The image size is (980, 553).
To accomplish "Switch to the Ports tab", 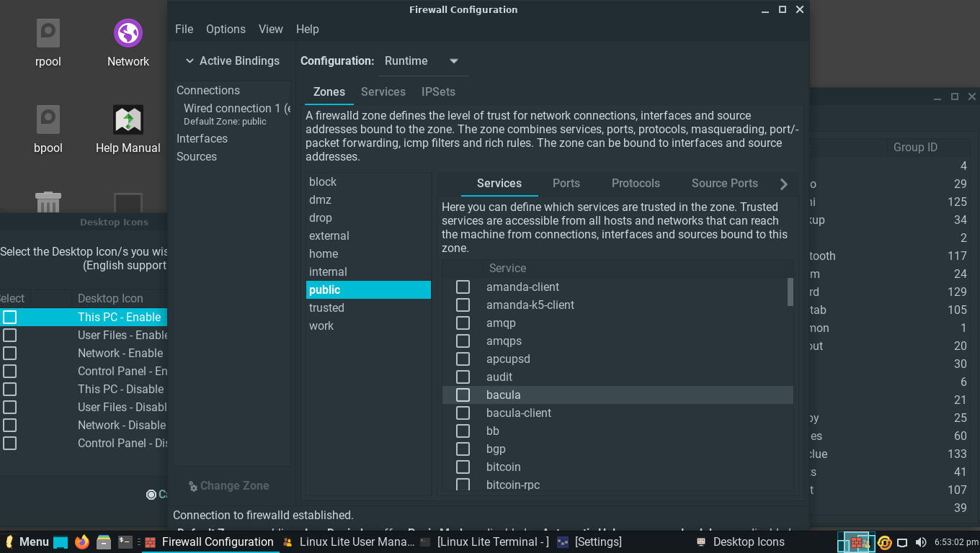I will [x=566, y=183].
